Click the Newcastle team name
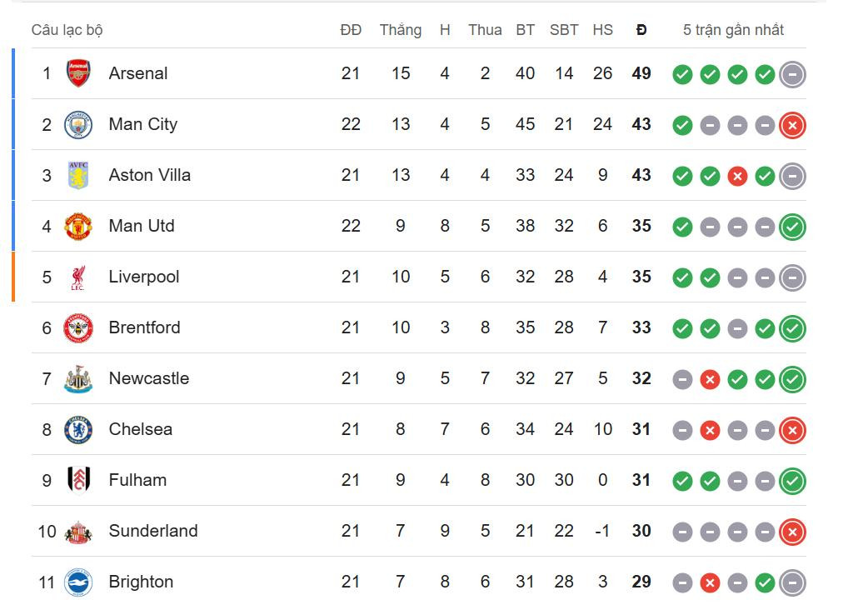 (149, 378)
